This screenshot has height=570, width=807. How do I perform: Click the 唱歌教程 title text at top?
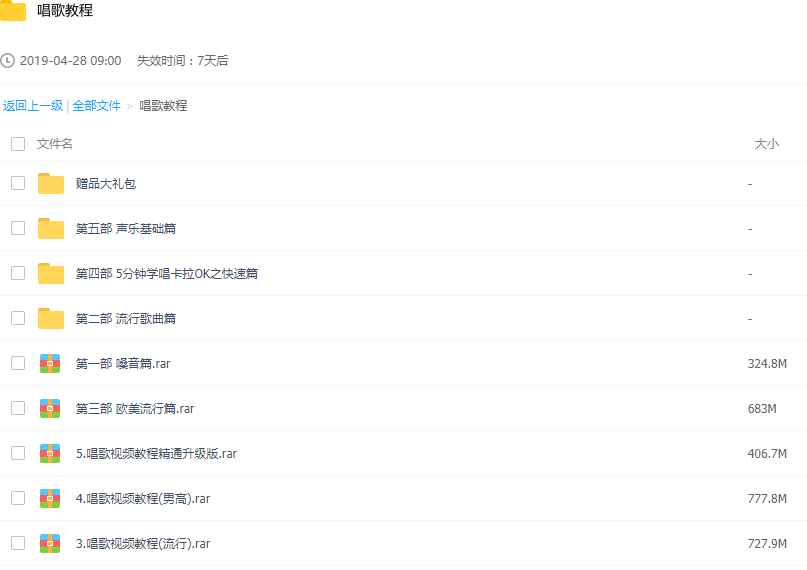point(65,10)
